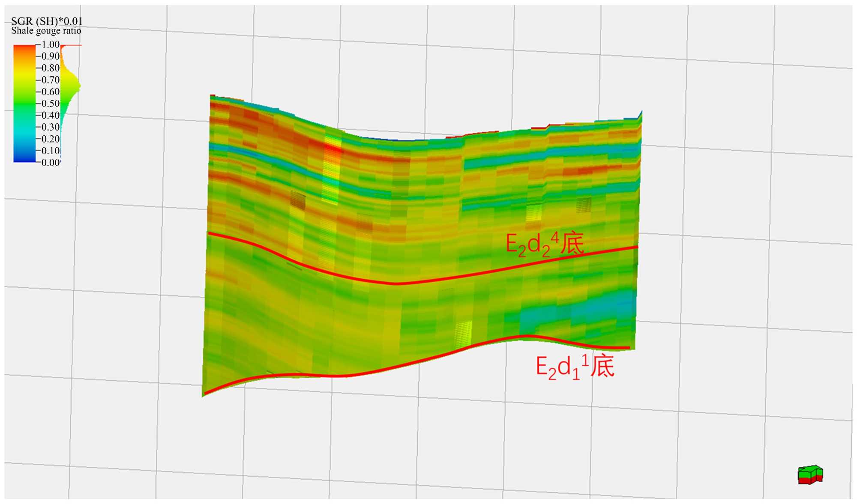
Task: Click the 0.70 legend value label
Action: point(51,80)
